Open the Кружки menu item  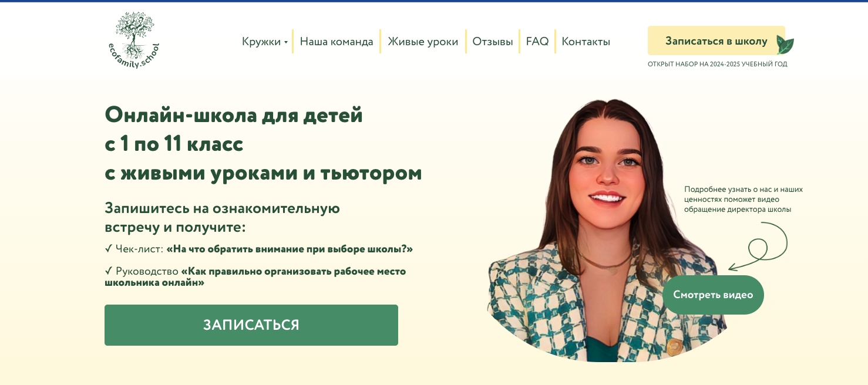(x=261, y=42)
